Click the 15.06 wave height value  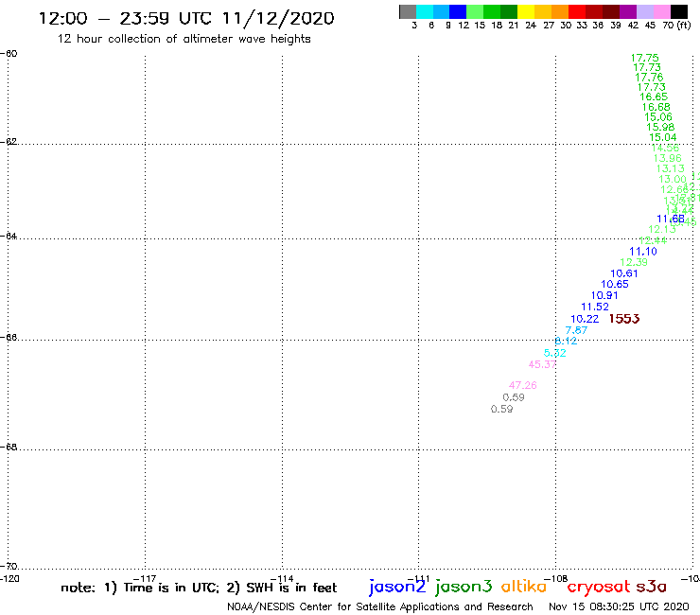658,117
